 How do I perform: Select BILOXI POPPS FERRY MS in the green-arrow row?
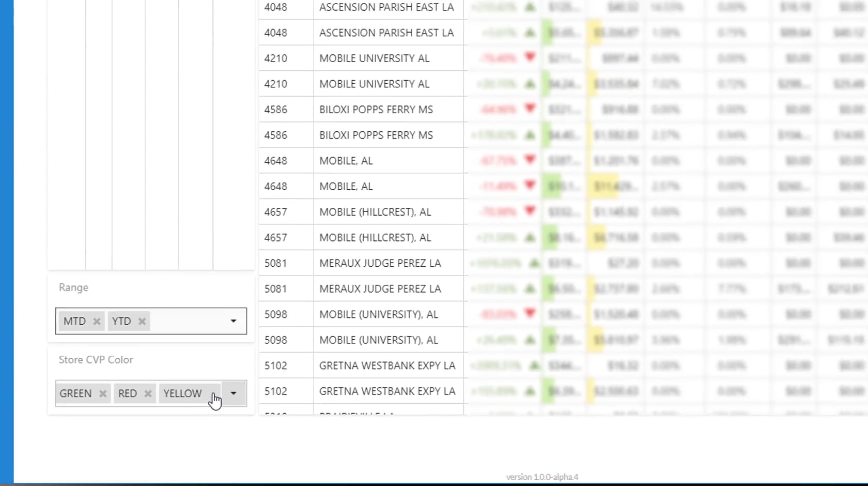pos(376,135)
